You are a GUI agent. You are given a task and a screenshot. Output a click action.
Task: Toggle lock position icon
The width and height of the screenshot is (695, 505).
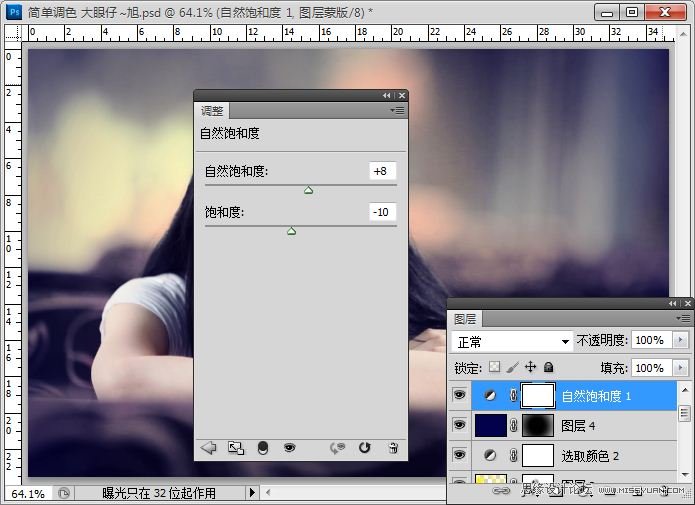click(531, 367)
